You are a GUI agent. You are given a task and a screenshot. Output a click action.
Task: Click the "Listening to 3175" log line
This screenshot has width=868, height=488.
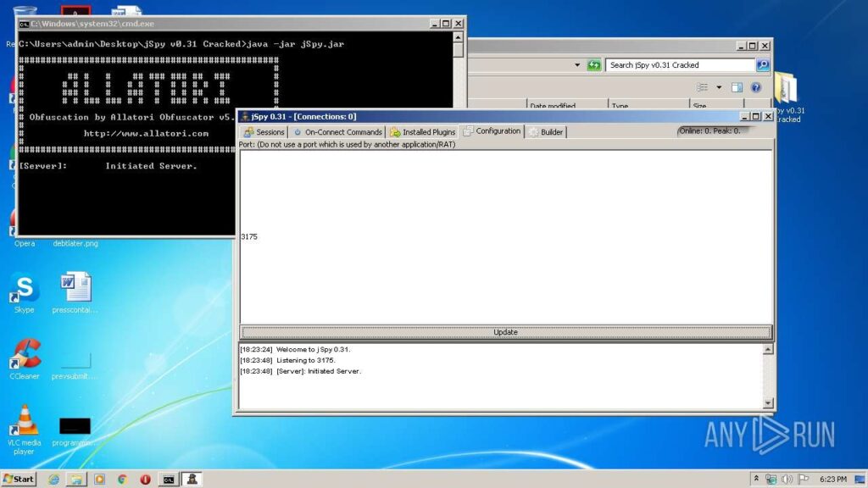coord(287,360)
